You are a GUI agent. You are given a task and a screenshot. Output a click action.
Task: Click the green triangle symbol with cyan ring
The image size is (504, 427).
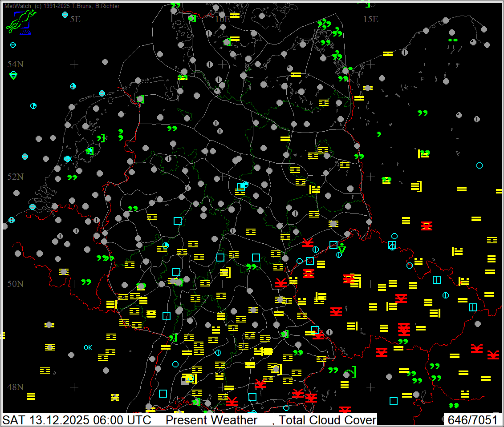click(13, 75)
